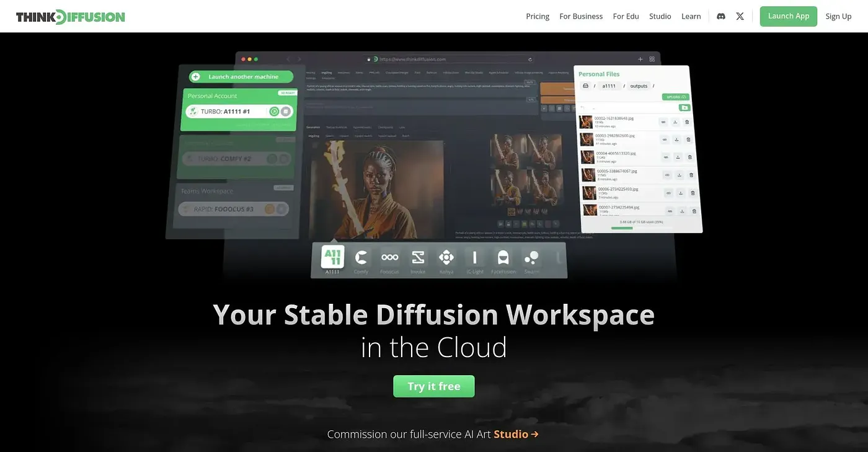Select the FaceFusion app icon

click(503, 257)
